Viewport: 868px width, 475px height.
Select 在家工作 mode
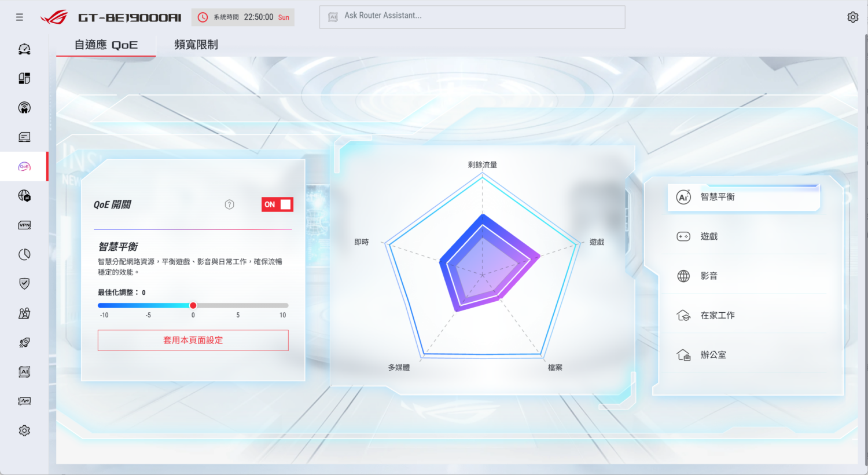744,315
